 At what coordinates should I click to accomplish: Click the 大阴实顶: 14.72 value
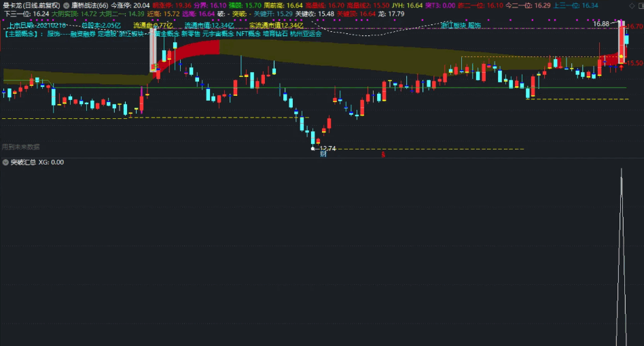(74, 14)
